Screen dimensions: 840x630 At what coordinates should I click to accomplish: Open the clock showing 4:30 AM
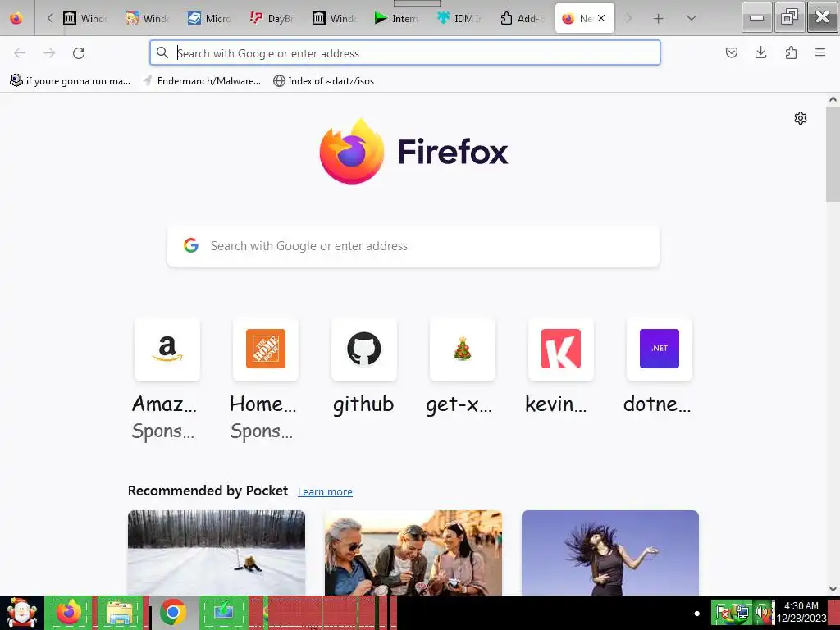tap(801, 612)
